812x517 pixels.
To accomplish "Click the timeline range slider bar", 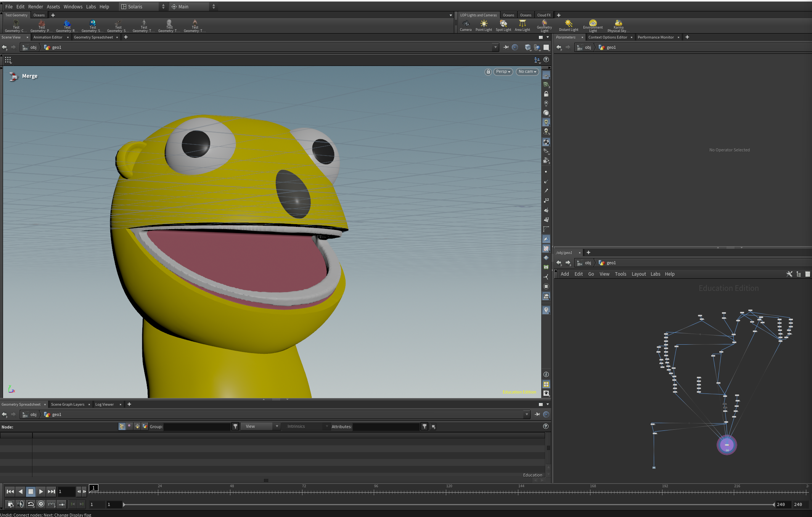I will 449,504.
